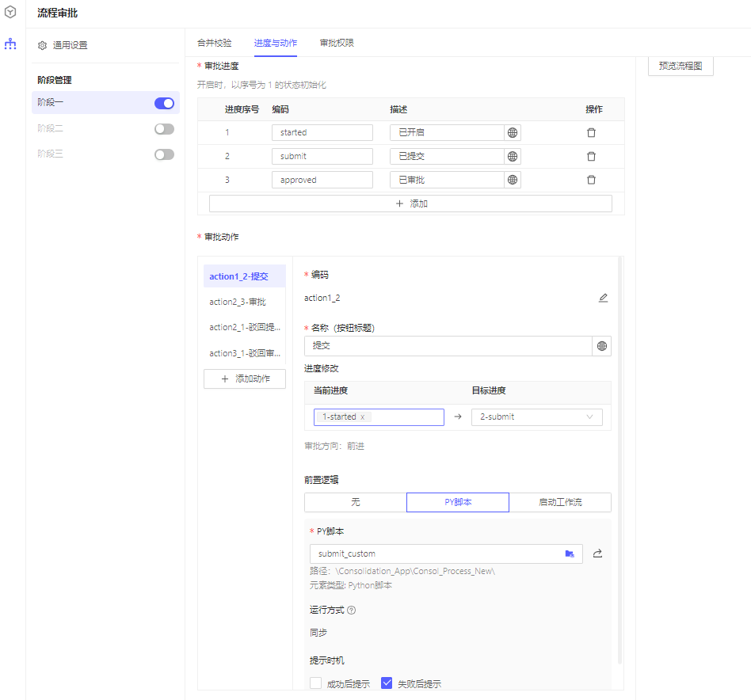Switch to the 合并校验 tab
The height and width of the screenshot is (700, 751).
(x=215, y=43)
